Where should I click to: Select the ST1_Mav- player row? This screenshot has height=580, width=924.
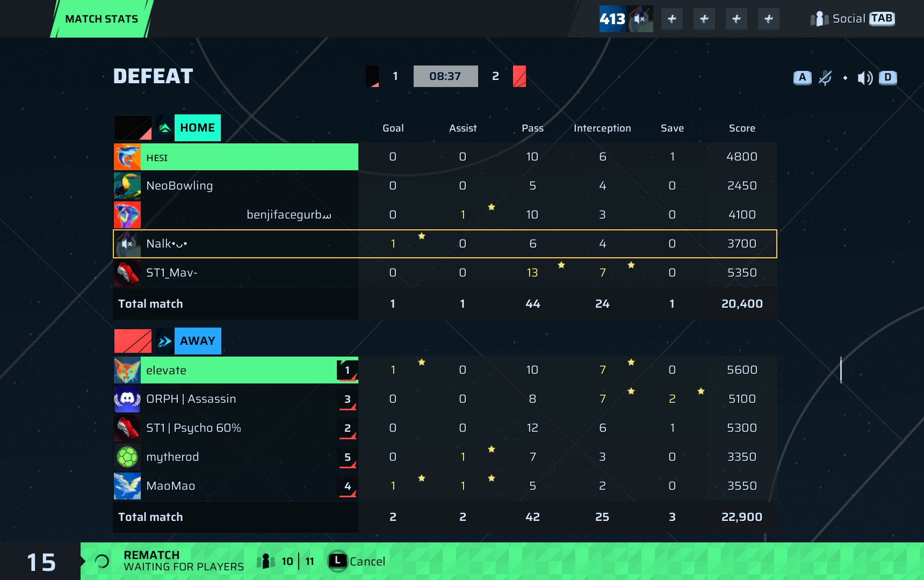tap(235, 273)
